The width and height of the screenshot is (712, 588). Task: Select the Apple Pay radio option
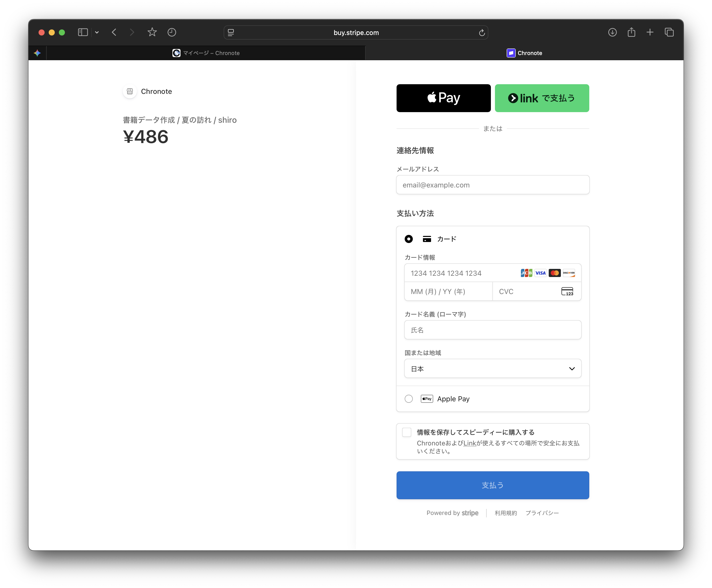[x=409, y=399]
